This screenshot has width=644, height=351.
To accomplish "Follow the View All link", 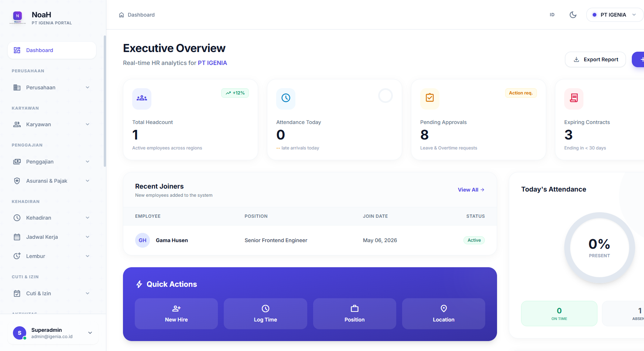I will coord(471,190).
